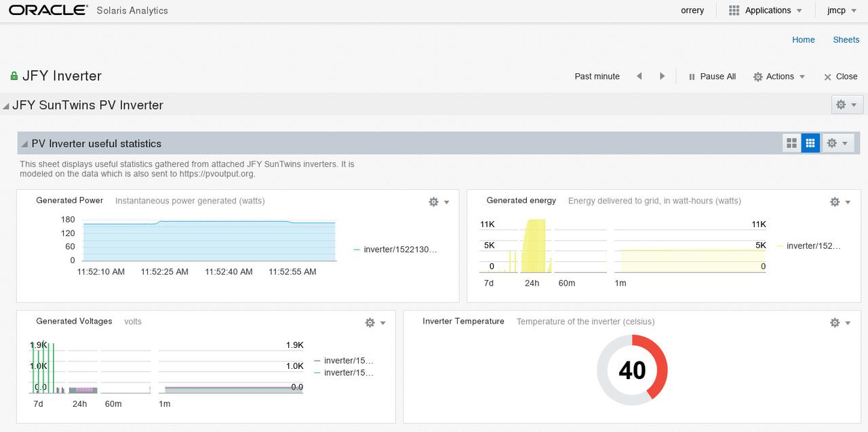The width and height of the screenshot is (868, 432).
Task: Close the JFY Inverter sheet
Action: coord(840,77)
